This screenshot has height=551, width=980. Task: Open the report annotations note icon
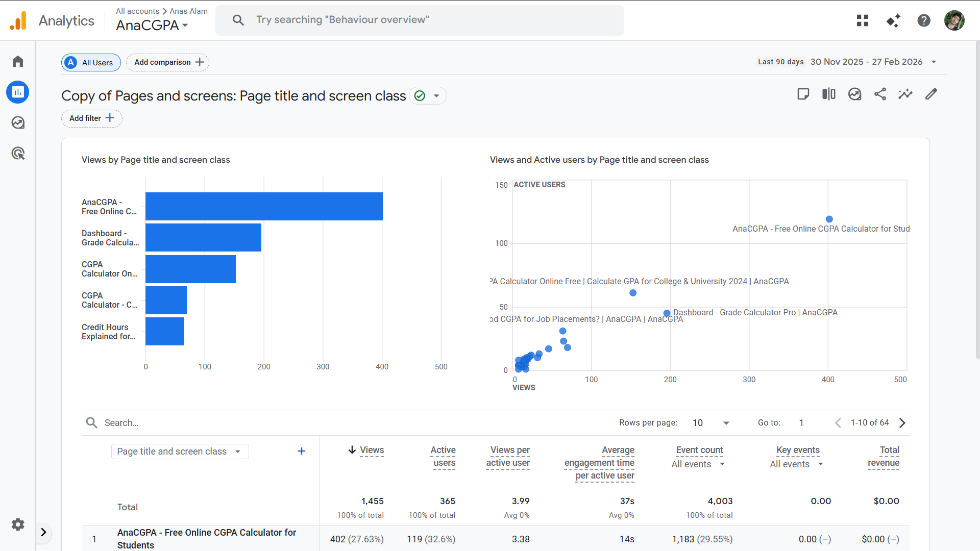click(x=803, y=94)
